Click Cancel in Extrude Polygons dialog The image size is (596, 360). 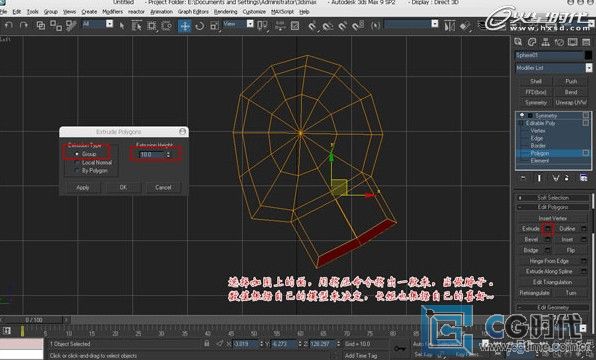[163, 187]
